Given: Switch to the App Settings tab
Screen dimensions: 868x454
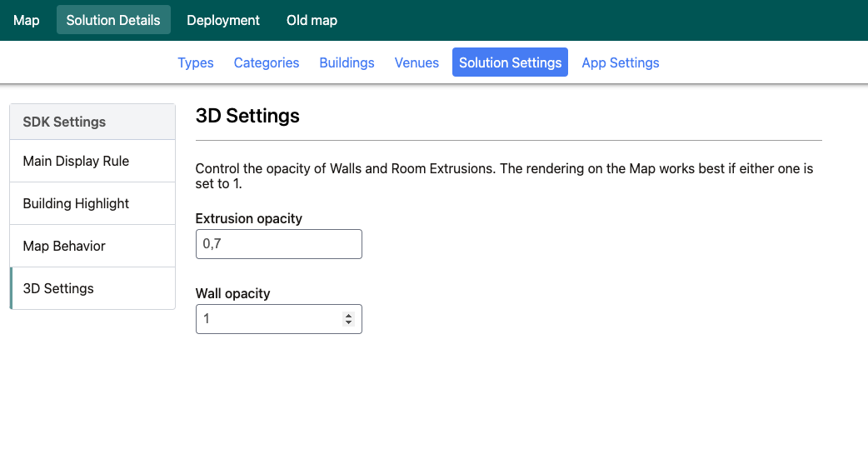Looking at the screenshot, I should tap(621, 62).
